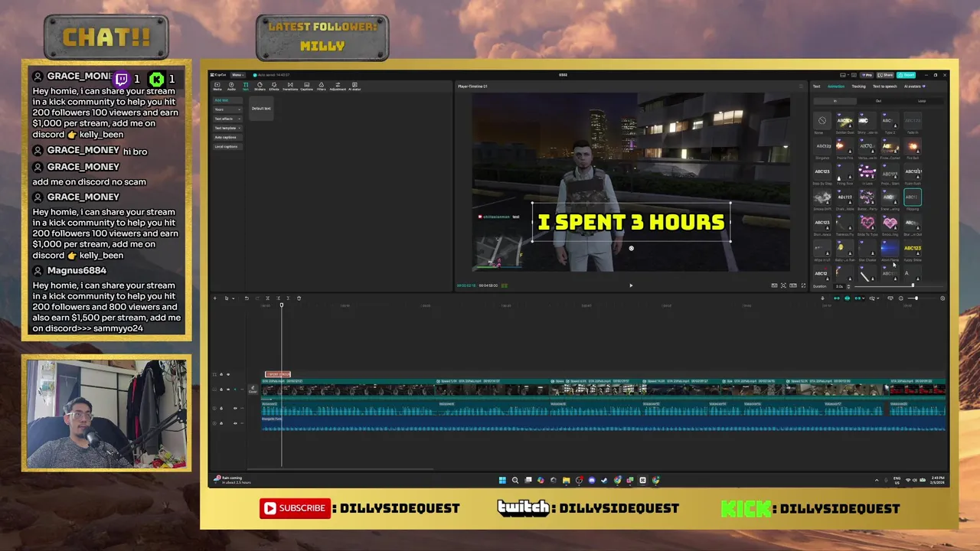Toggle fullscreen preview in player
Viewport: 980px width, 551px height.
pos(803,285)
